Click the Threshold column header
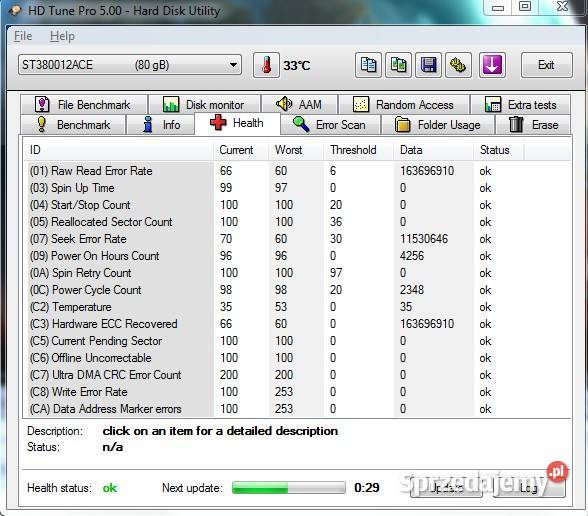 (x=358, y=150)
